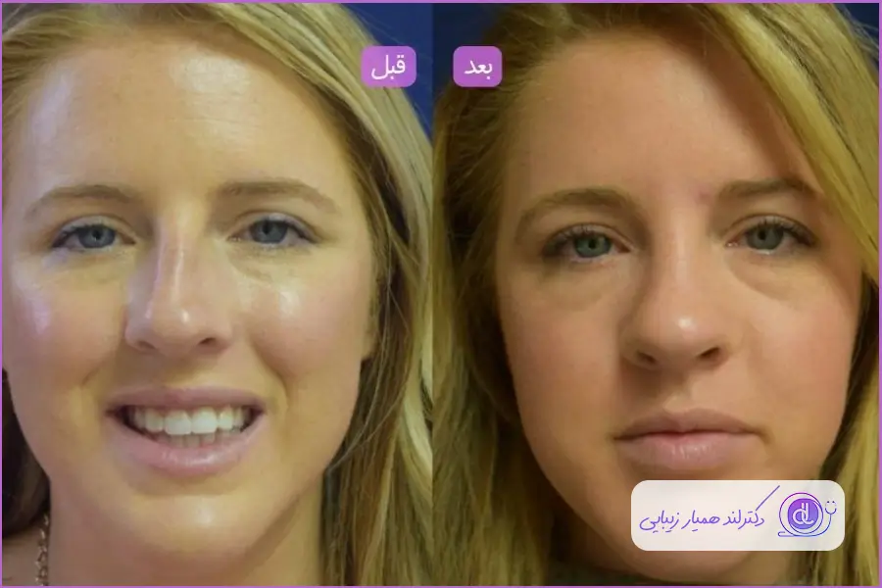Screen dimensions: 882x588
Task: Click the divider between the two photos
Action: 432,294
